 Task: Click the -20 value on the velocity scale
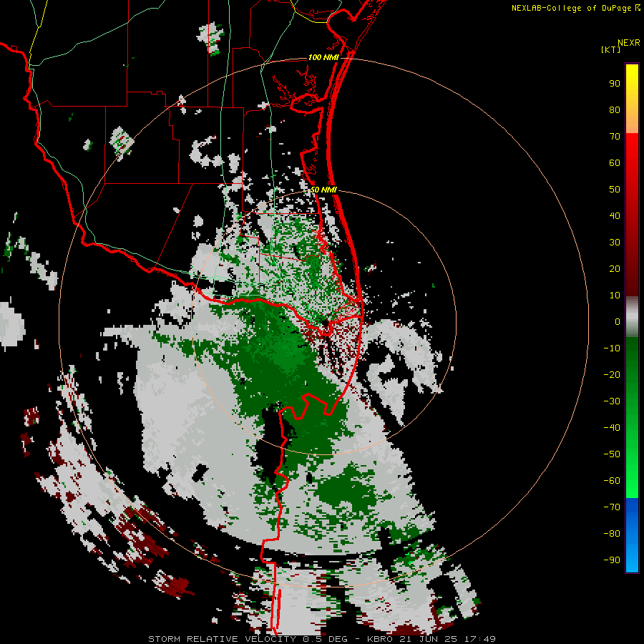[x=612, y=375]
